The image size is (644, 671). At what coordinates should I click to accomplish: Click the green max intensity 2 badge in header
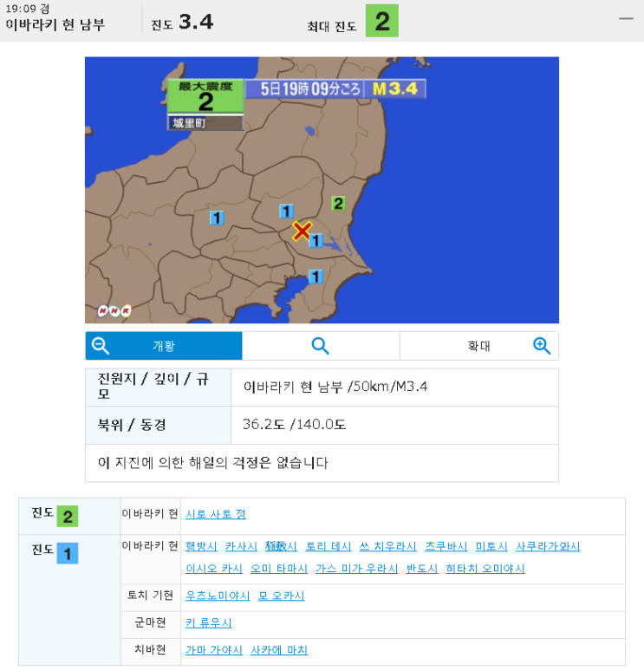click(x=381, y=21)
